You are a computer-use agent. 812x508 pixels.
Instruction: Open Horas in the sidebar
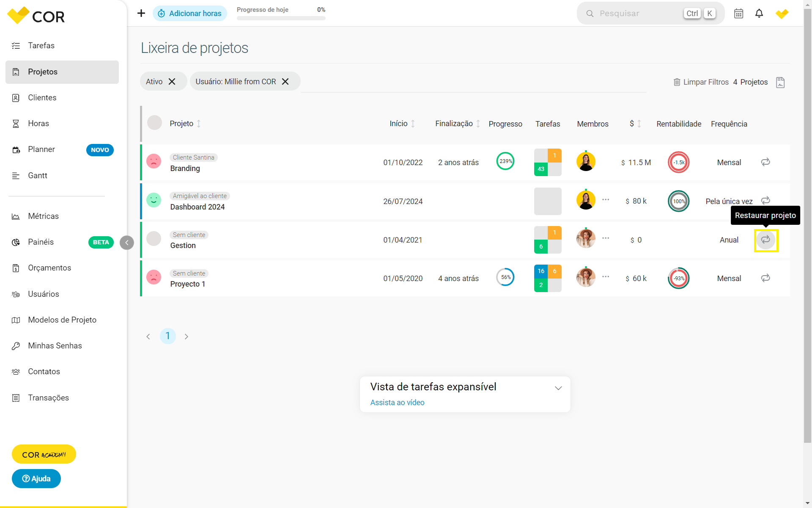click(62, 124)
